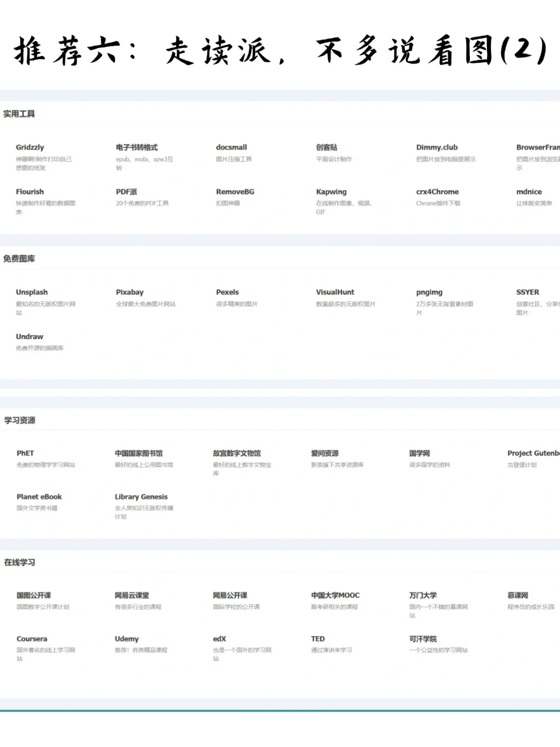This screenshot has height=747, width=560.
Task: Open the TED link
Action: [x=318, y=639]
